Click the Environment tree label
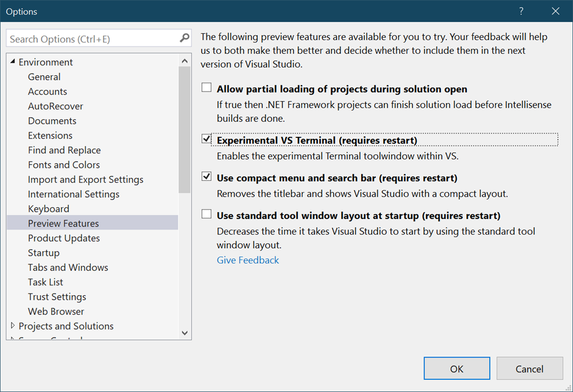 (46, 62)
